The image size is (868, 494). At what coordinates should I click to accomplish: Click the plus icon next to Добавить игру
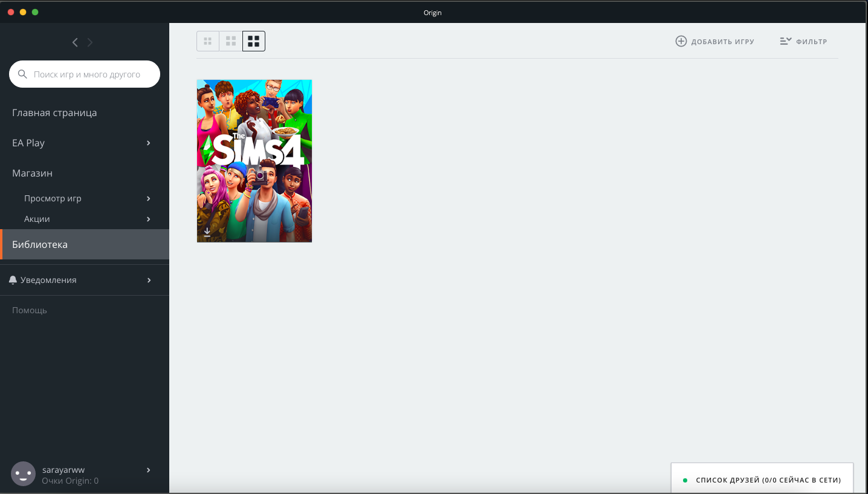click(x=681, y=41)
